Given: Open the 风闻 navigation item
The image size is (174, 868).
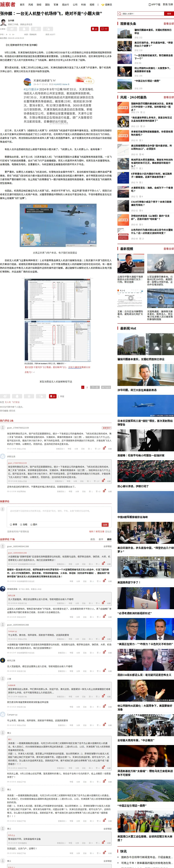Looking at the screenshot, I should [x=30, y=5].
